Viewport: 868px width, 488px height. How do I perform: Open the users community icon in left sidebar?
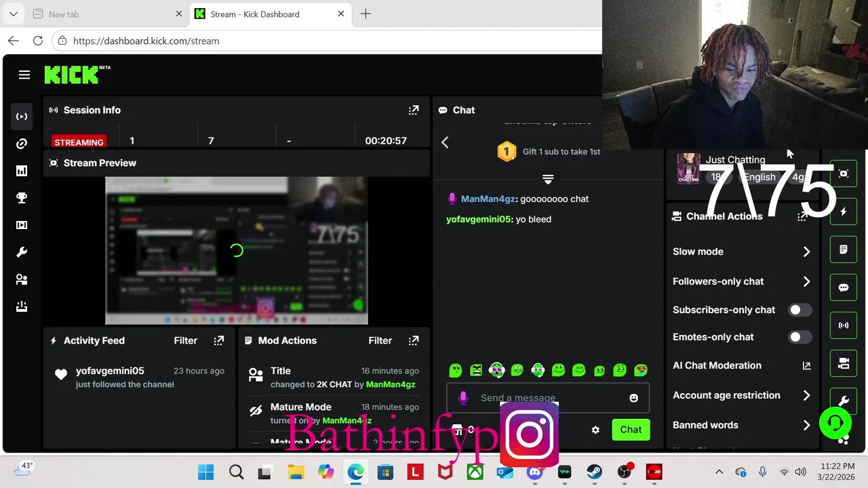[x=22, y=279]
